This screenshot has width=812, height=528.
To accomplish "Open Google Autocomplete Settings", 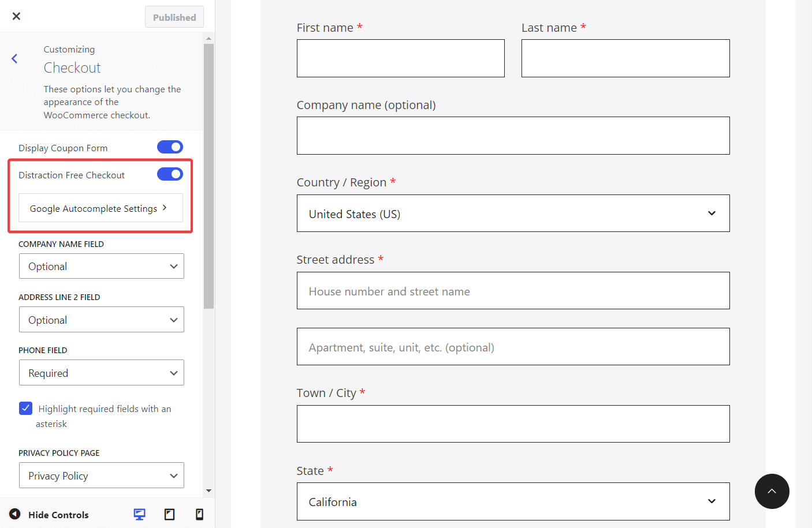I will pyautogui.click(x=101, y=208).
